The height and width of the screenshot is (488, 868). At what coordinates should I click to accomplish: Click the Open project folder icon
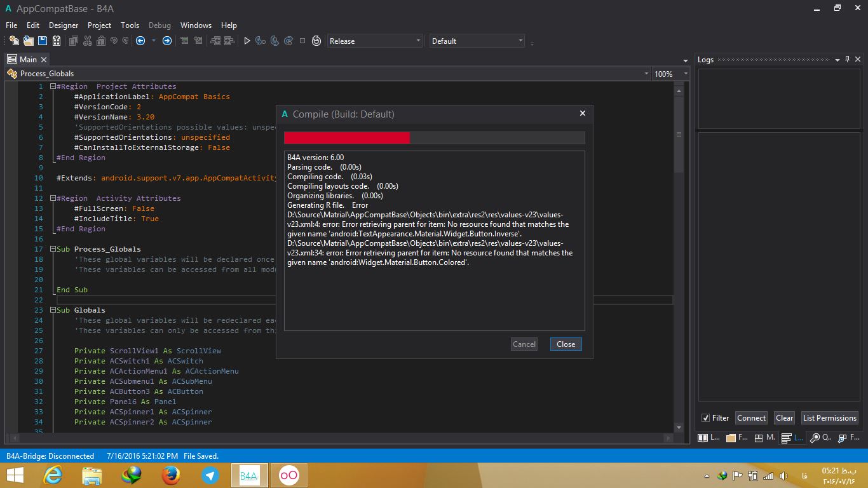click(29, 41)
